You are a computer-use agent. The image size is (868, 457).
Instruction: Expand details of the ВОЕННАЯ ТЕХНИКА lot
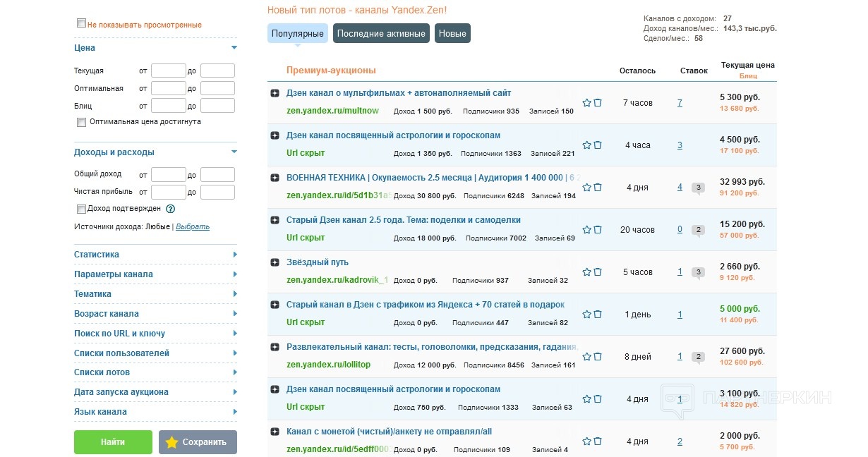click(x=275, y=178)
